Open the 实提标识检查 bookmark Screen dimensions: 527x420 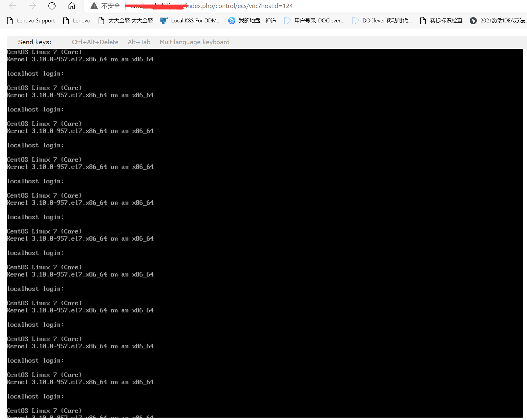click(x=441, y=21)
